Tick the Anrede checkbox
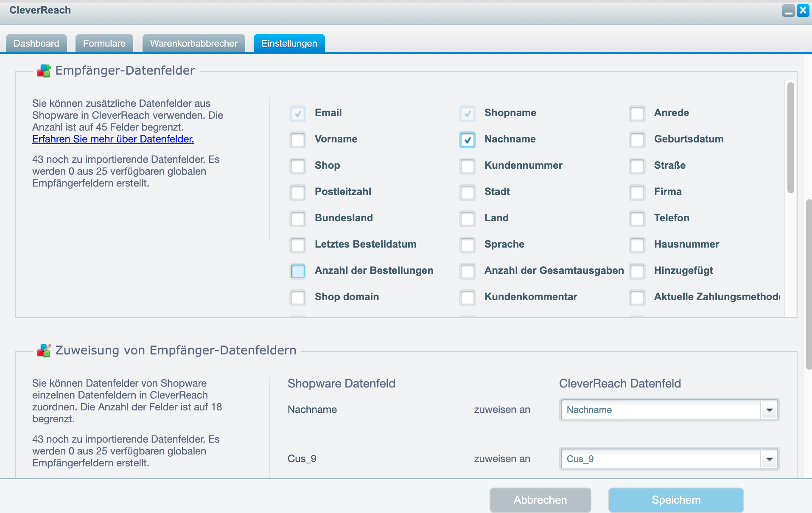 [637, 113]
